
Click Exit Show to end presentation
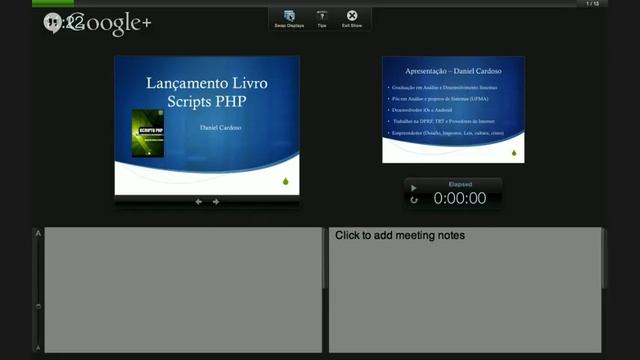(352, 19)
